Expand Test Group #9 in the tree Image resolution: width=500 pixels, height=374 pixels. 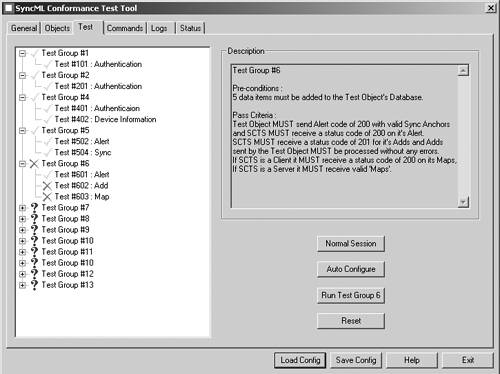(22, 230)
